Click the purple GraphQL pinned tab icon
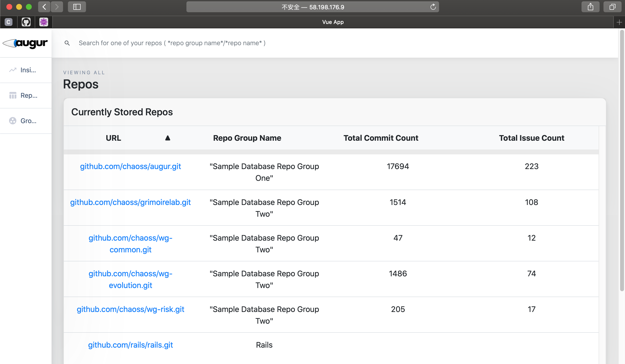 click(44, 22)
